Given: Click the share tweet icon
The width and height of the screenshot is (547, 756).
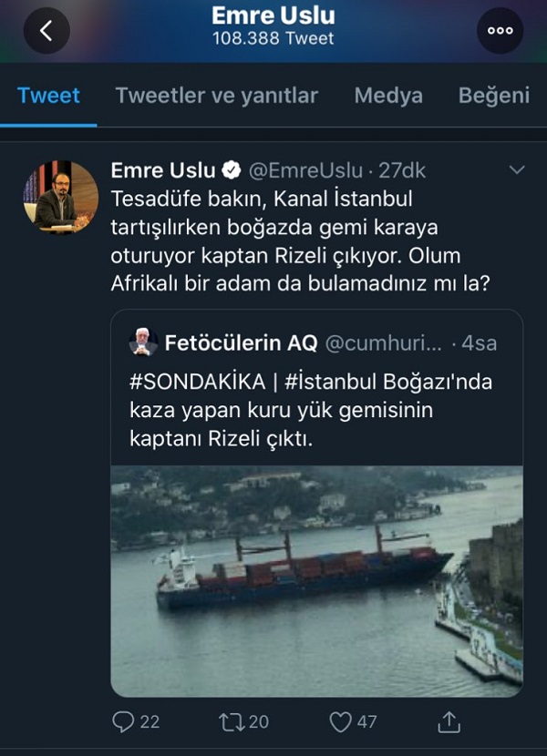Looking at the screenshot, I should coord(448,721).
